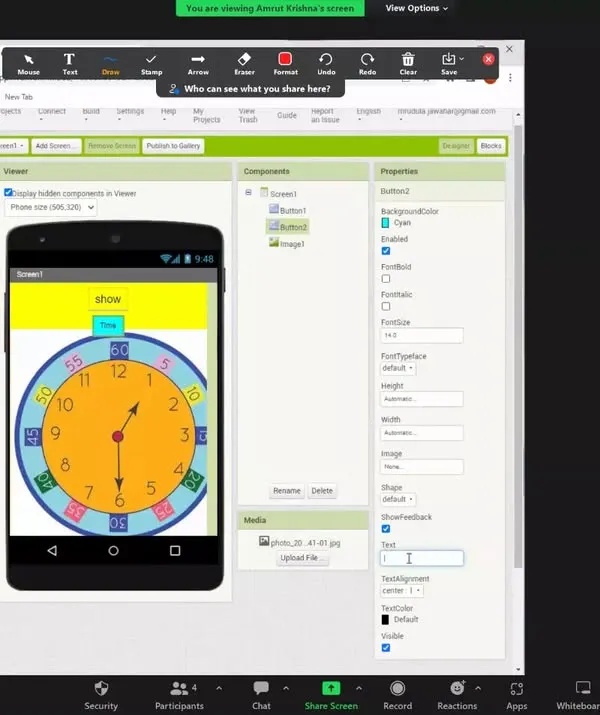Click the Height Automatic field
The width and height of the screenshot is (600, 715).
click(x=422, y=399)
